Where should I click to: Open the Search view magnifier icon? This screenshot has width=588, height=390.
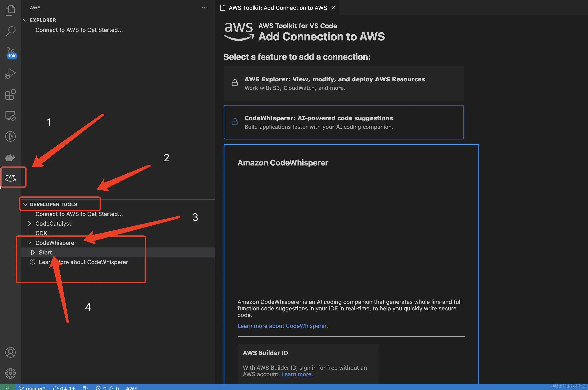10,31
